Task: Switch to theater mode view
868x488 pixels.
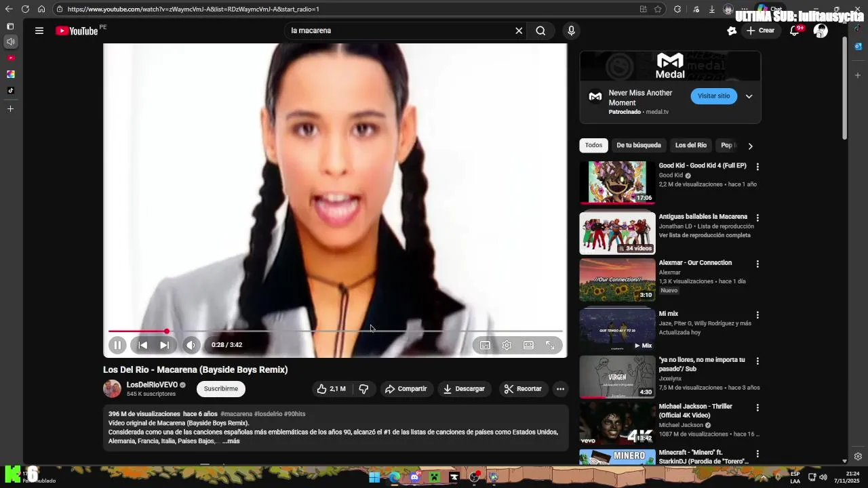Action: pyautogui.click(x=528, y=345)
